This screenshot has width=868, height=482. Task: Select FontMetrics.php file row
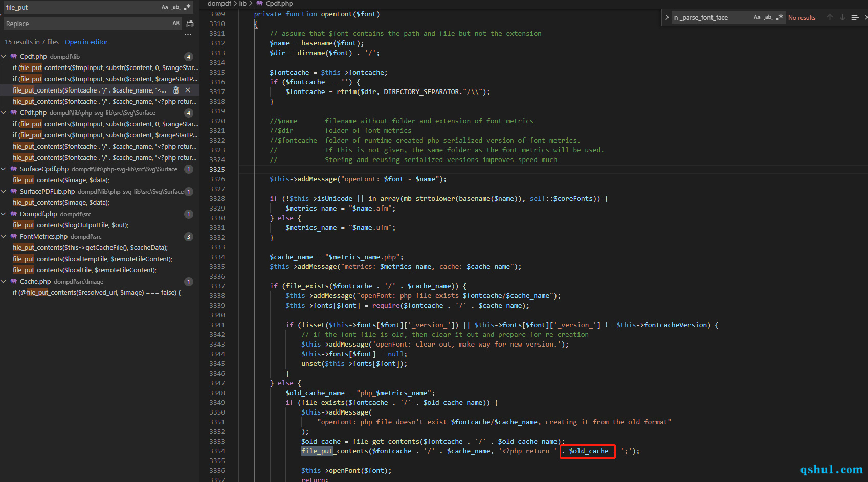(x=100, y=237)
